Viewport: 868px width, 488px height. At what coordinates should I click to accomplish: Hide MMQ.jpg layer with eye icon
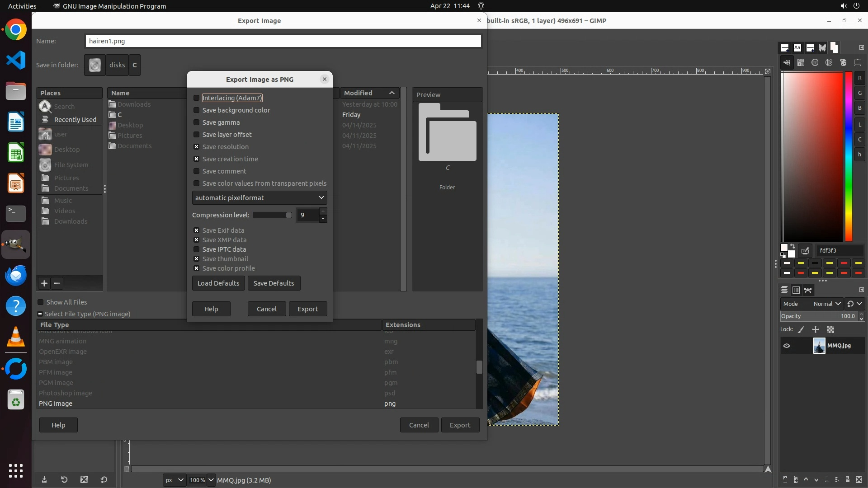pos(787,346)
